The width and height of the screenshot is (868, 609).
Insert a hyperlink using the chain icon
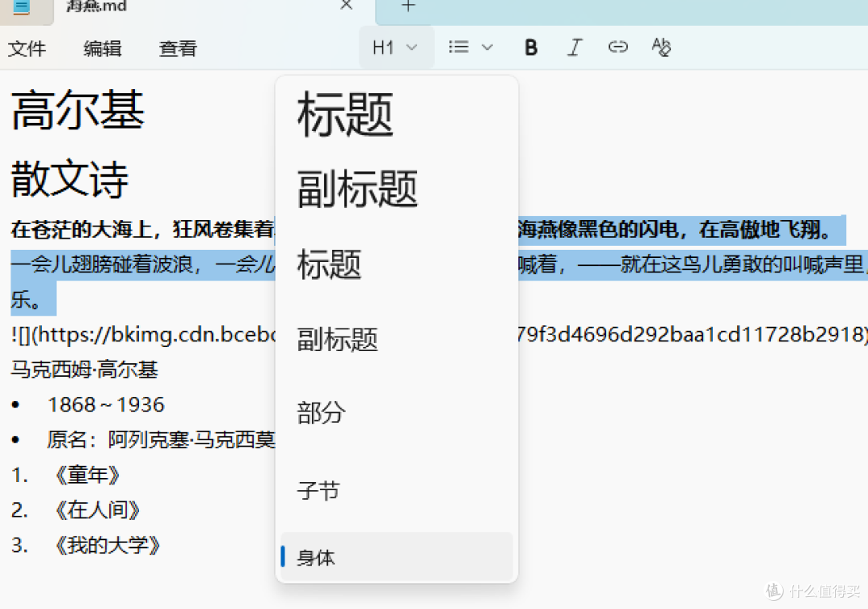click(x=618, y=47)
